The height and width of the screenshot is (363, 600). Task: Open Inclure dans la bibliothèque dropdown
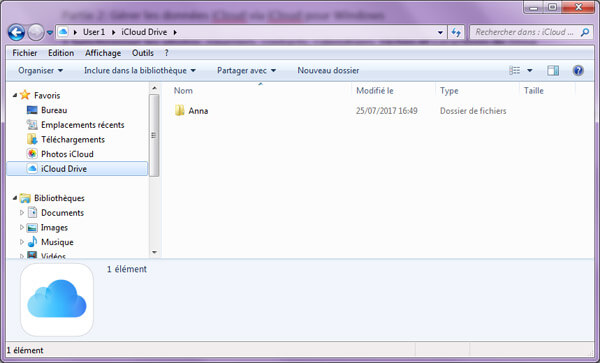point(140,70)
